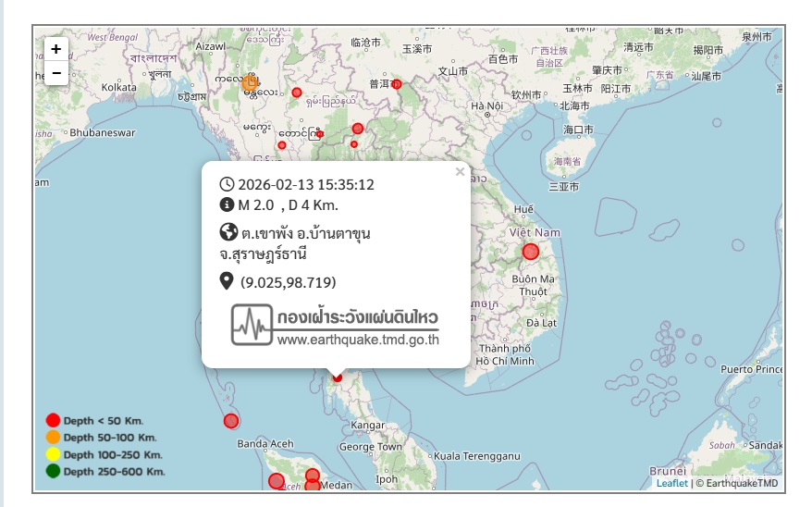Click the zoom out minus button
Image resolution: width=812 pixels, height=507 pixels.
56,73
